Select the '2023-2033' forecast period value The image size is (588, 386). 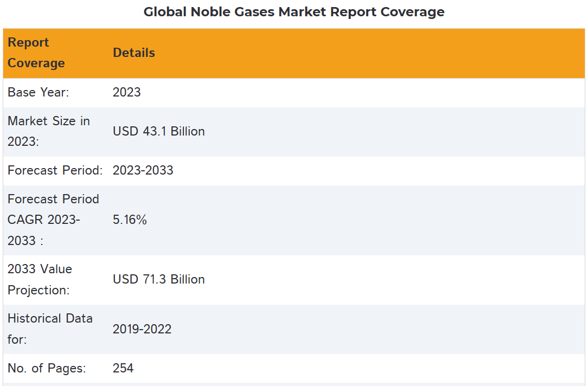click(143, 171)
